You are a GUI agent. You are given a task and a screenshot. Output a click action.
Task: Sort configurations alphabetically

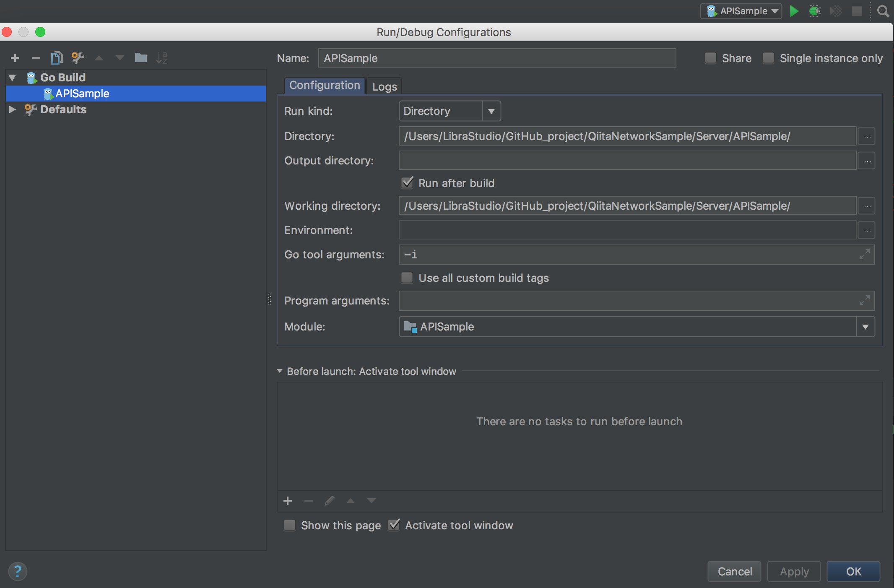point(163,58)
